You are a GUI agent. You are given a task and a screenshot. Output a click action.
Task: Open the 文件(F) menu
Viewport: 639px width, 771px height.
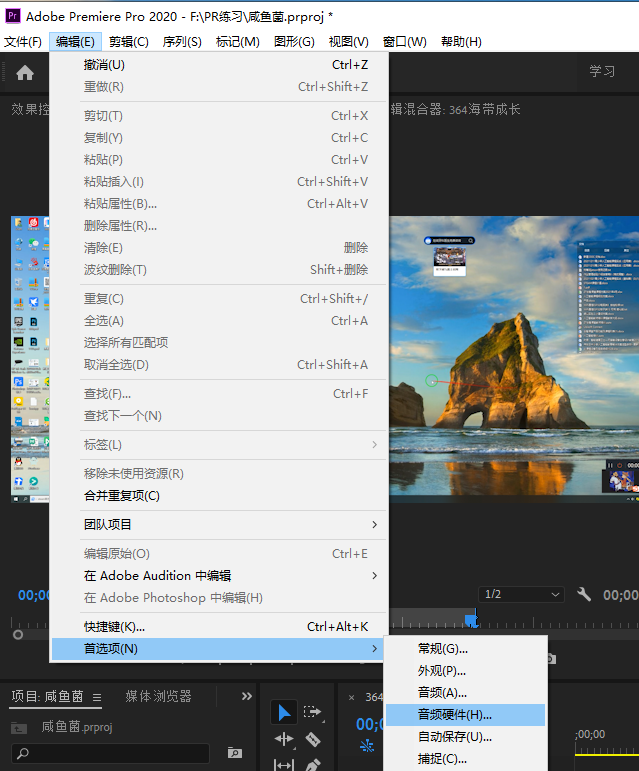pos(23,42)
